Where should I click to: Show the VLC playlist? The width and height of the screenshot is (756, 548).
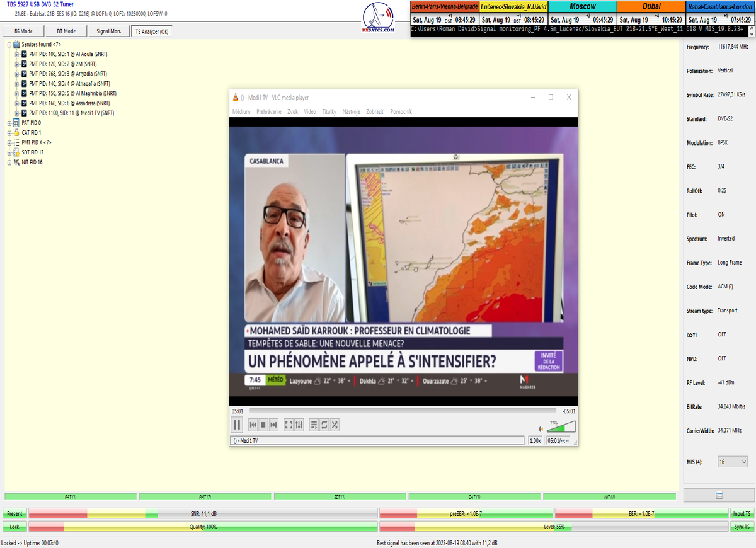pos(314,425)
